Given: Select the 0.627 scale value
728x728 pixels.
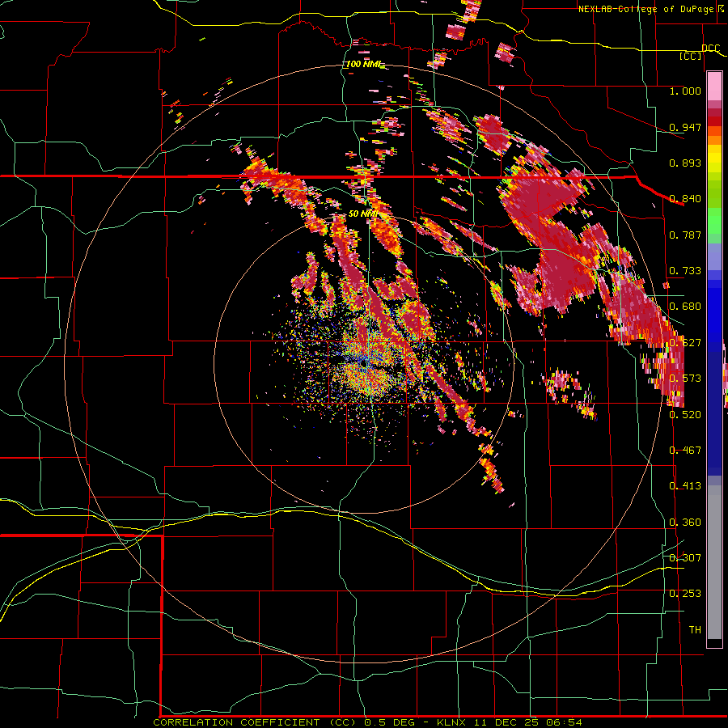Looking at the screenshot, I should (x=685, y=343).
